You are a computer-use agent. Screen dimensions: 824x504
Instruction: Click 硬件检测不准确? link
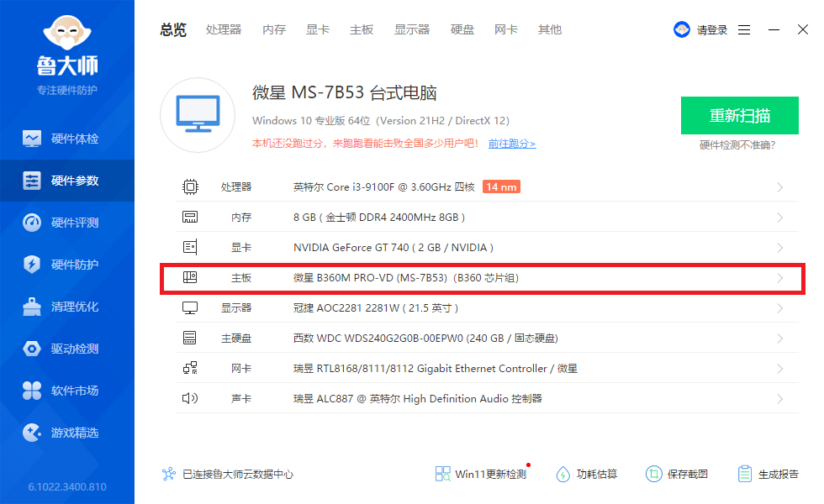tap(737, 144)
